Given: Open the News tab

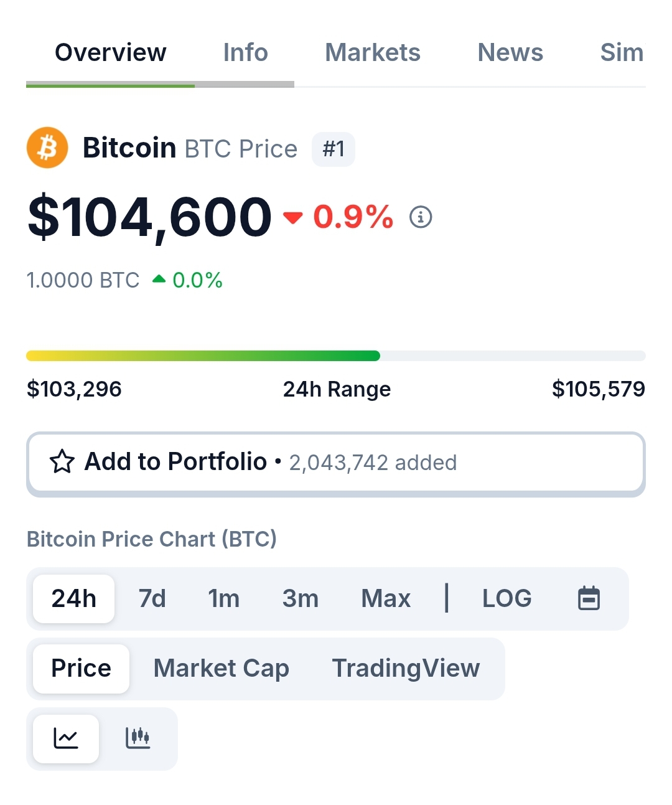Looking at the screenshot, I should point(510,52).
